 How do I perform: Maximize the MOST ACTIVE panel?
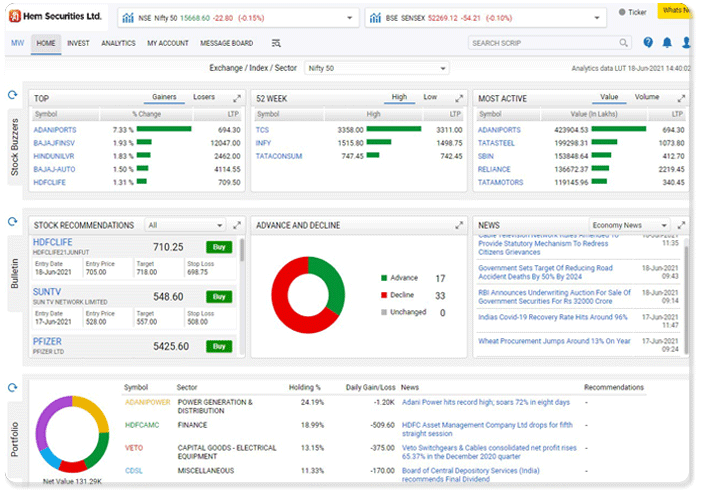tap(681, 98)
